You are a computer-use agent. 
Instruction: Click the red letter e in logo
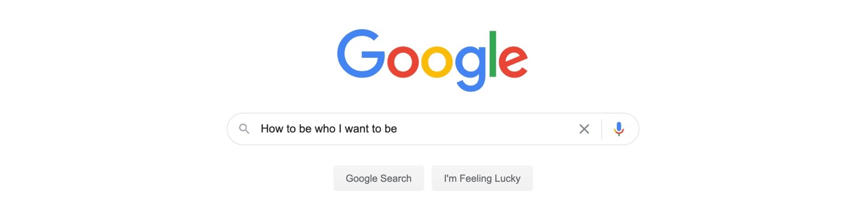point(513,61)
